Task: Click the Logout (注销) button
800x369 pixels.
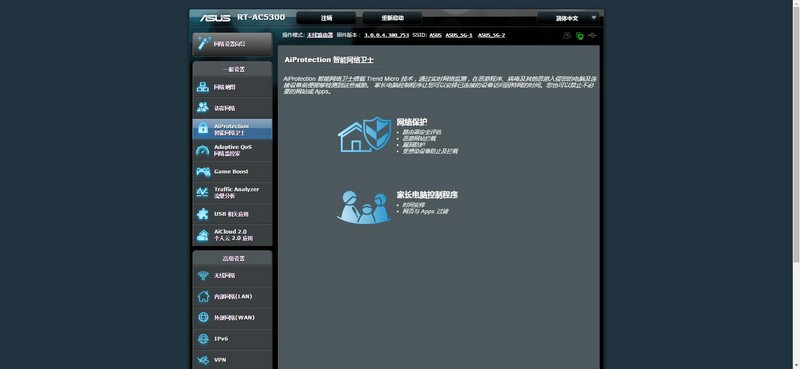Action: tap(326, 18)
